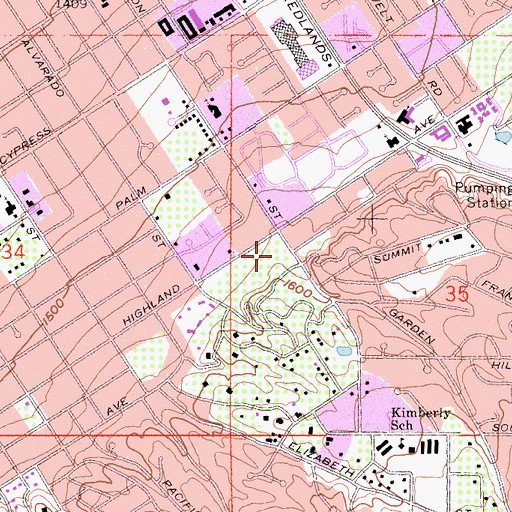Click the "1600" contour elevation label

click(298, 289)
